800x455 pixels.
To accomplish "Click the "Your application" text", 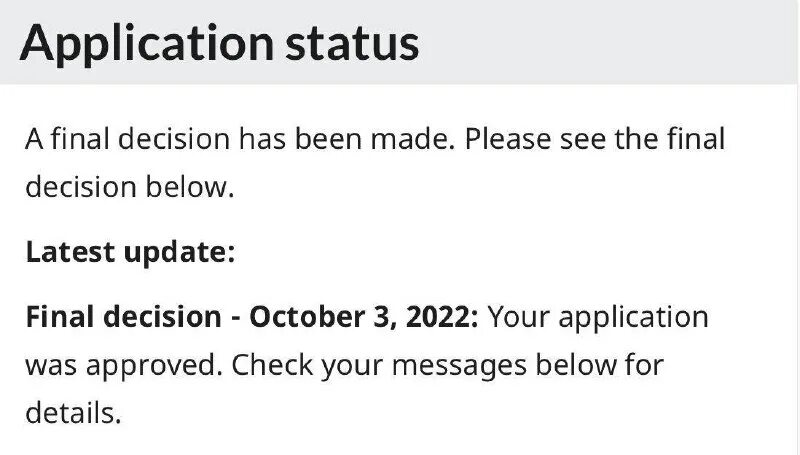I will 600,317.
